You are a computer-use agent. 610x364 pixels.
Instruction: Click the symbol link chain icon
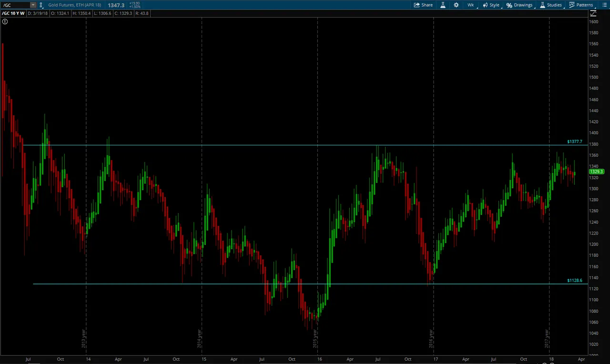point(41,5)
